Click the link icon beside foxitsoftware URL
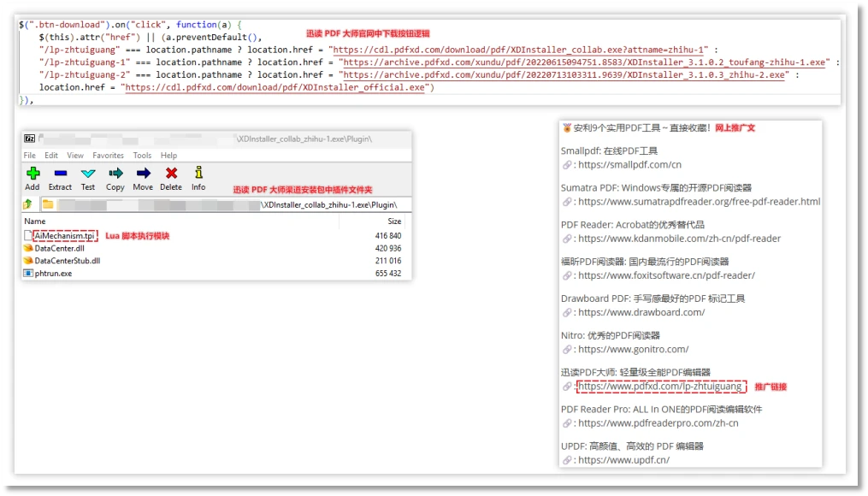This screenshot has width=868, height=496. pos(567,275)
